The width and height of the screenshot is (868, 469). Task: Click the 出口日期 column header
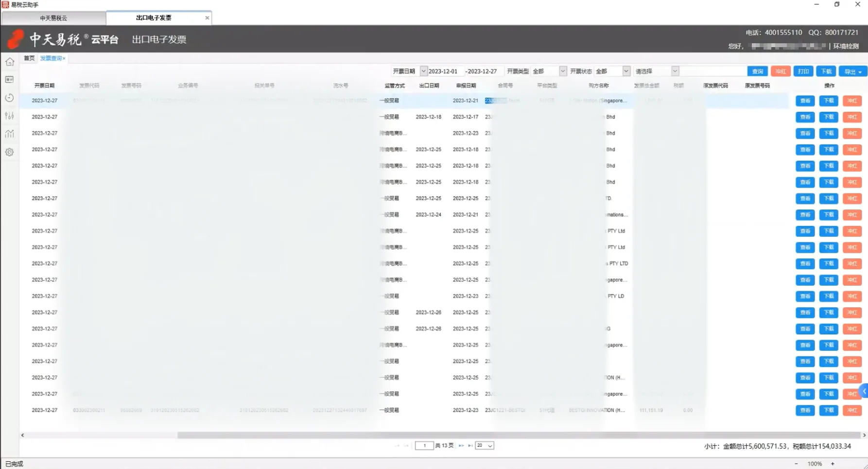point(429,86)
